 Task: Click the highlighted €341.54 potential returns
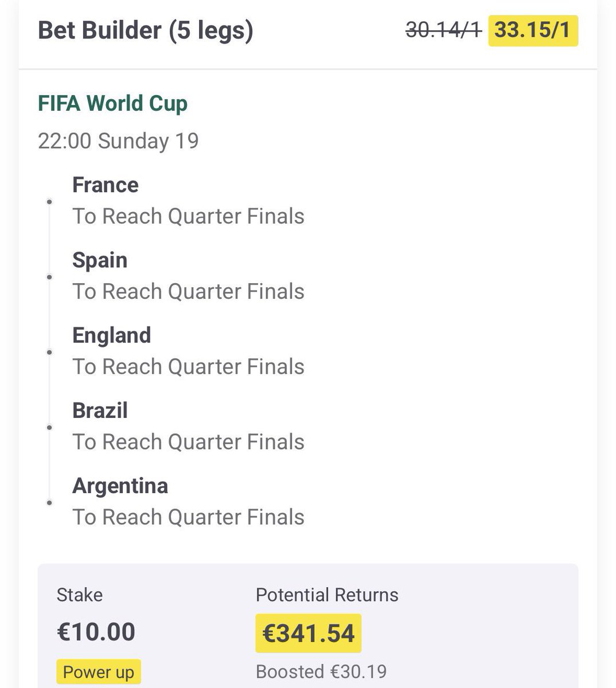(x=309, y=634)
